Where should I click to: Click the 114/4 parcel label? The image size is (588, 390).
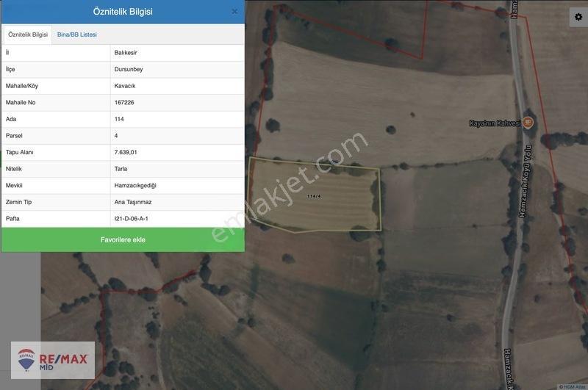314,196
